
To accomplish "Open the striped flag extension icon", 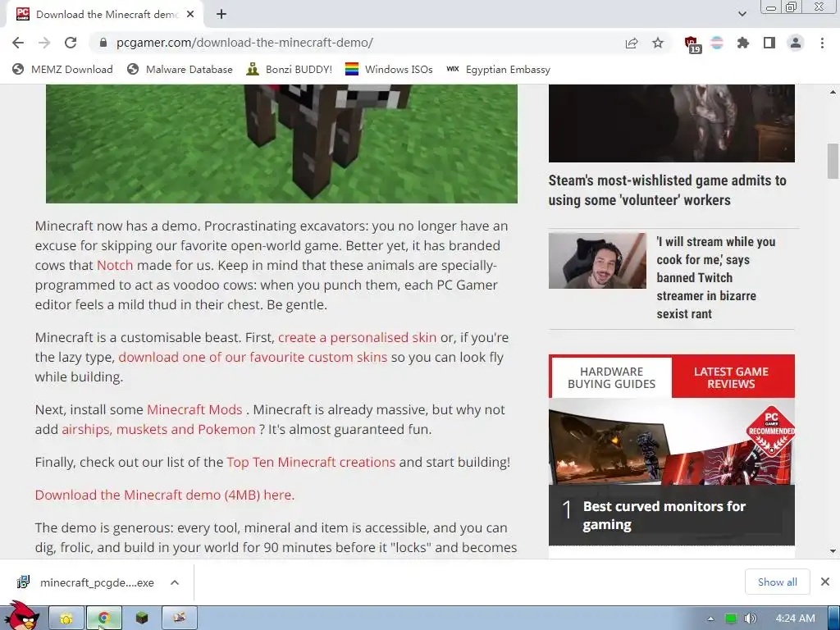I will (717, 43).
